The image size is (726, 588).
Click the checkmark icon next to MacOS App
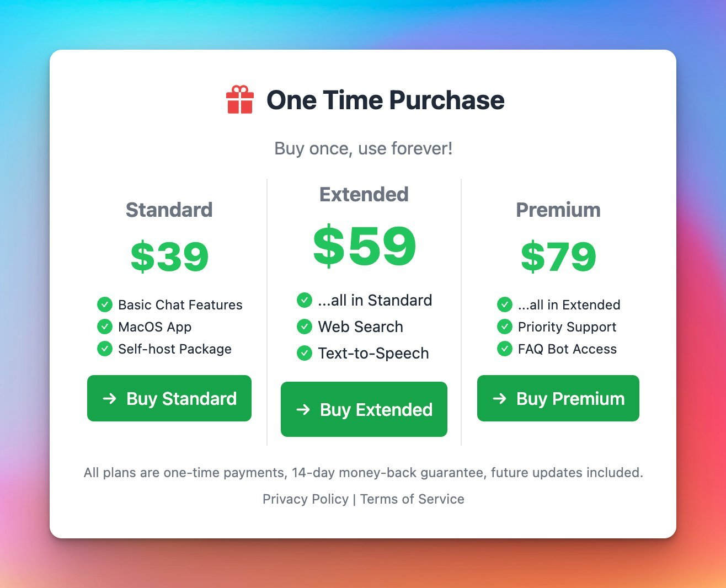coord(105,327)
